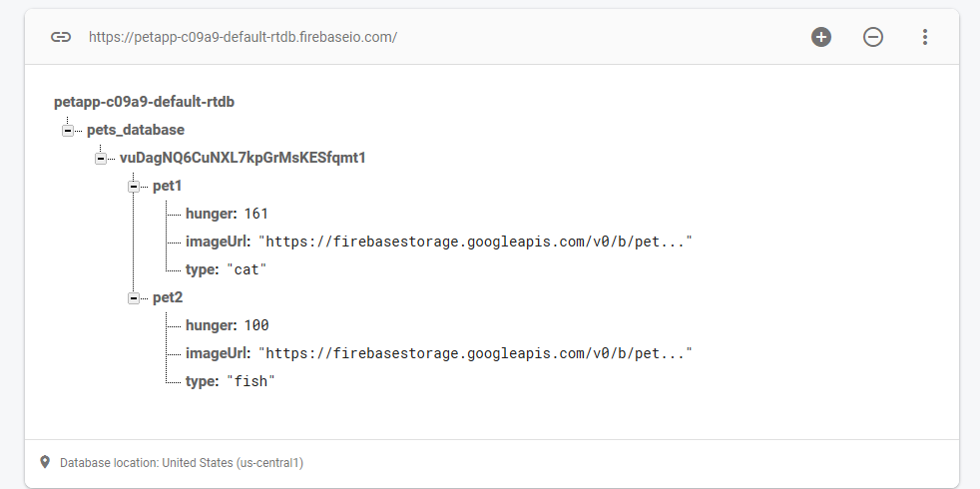
Task: Click the pet2 imageUrl value
Action: click(x=475, y=353)
